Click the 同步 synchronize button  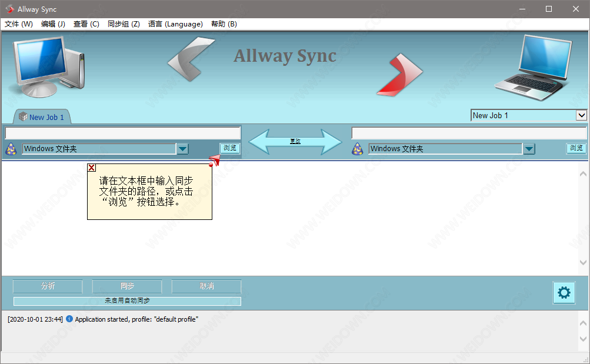(127, 286)
